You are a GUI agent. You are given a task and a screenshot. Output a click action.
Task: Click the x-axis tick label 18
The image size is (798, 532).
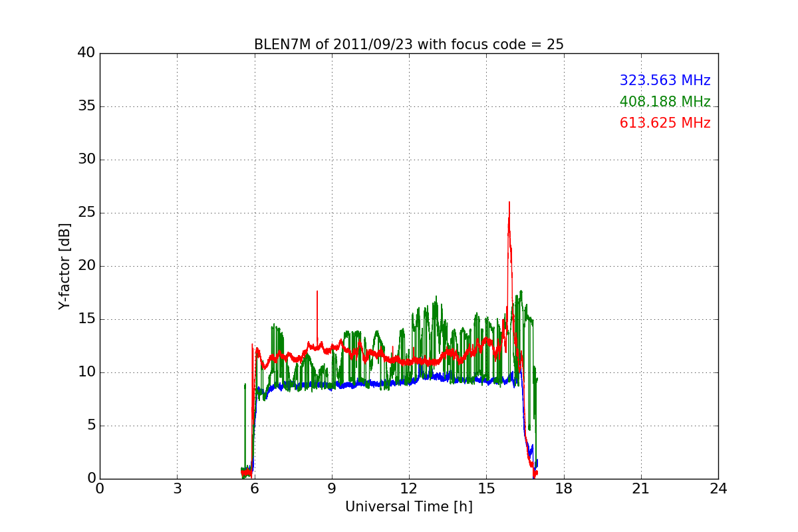tap(564, 489)
